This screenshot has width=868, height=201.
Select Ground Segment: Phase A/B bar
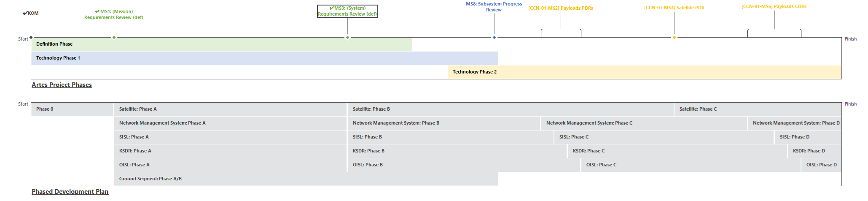tap(306, 179)
